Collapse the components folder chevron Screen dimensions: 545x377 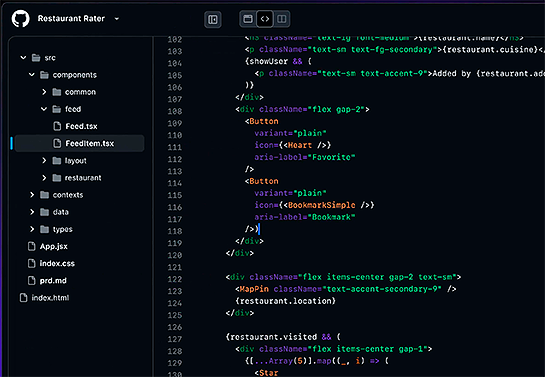[x=32, y=75]
